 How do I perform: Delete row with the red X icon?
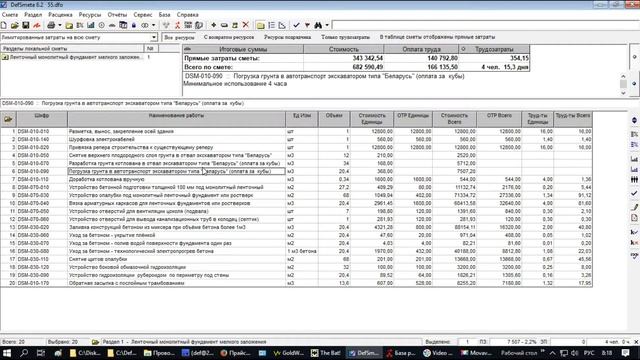246,25
